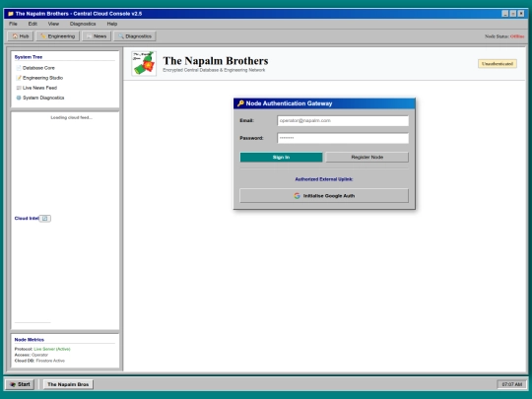Click the Firestore Active cloud DB text

(50, 361)
